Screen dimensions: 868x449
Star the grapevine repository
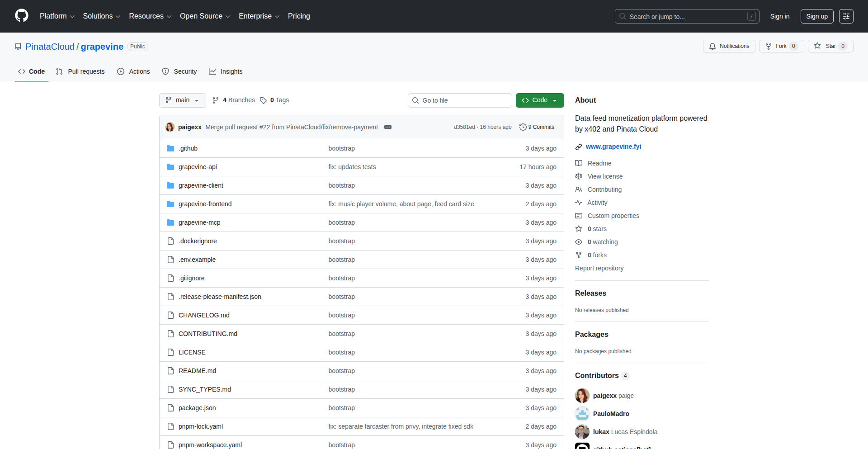pos(830,46)
